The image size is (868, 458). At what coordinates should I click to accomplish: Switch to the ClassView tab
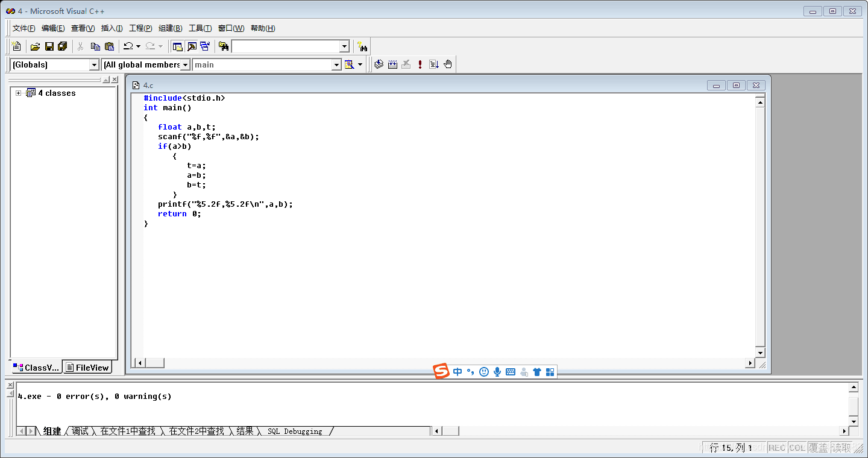pyautogui.click(x=36, y=368)
